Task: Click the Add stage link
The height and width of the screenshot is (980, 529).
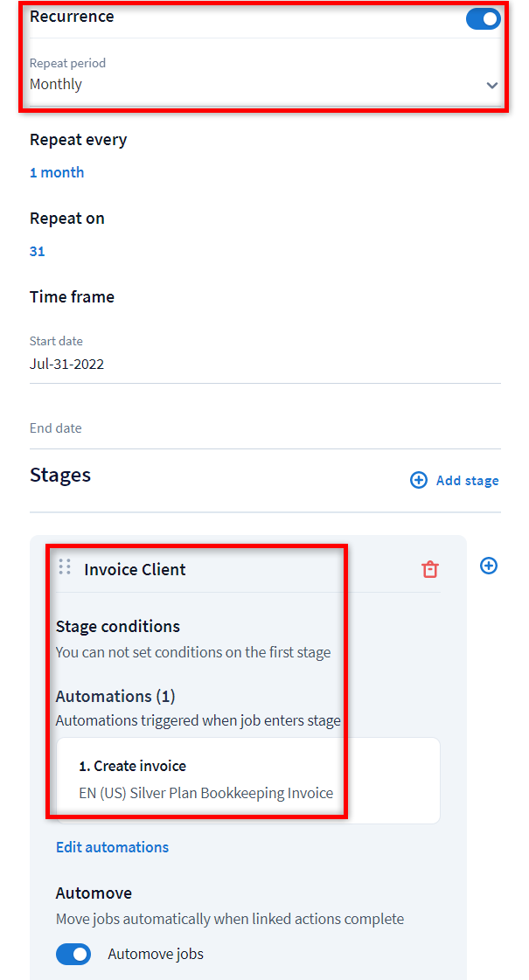Action: 467,480
